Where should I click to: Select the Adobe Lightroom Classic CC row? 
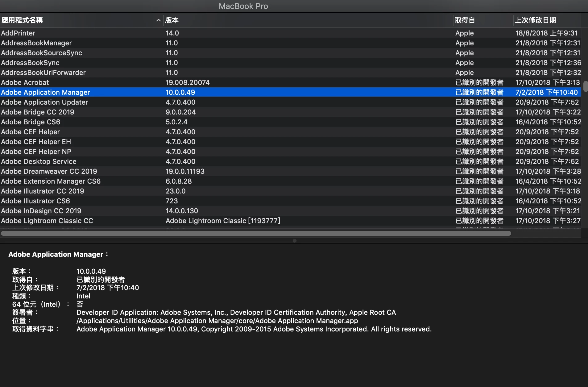[x=290, y=221]
